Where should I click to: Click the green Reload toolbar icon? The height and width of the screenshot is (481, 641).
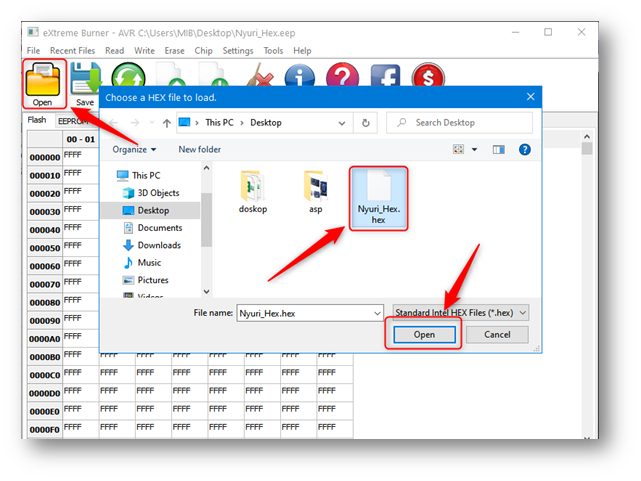click(128, 74)
